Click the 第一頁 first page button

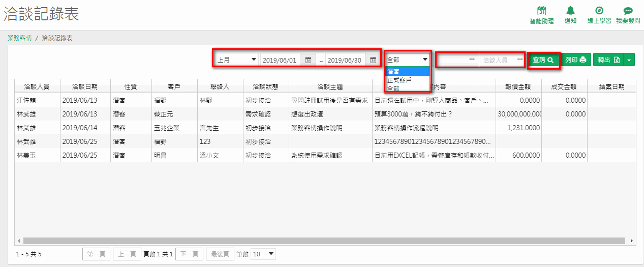pyautogui.click(x=96, y=254)
